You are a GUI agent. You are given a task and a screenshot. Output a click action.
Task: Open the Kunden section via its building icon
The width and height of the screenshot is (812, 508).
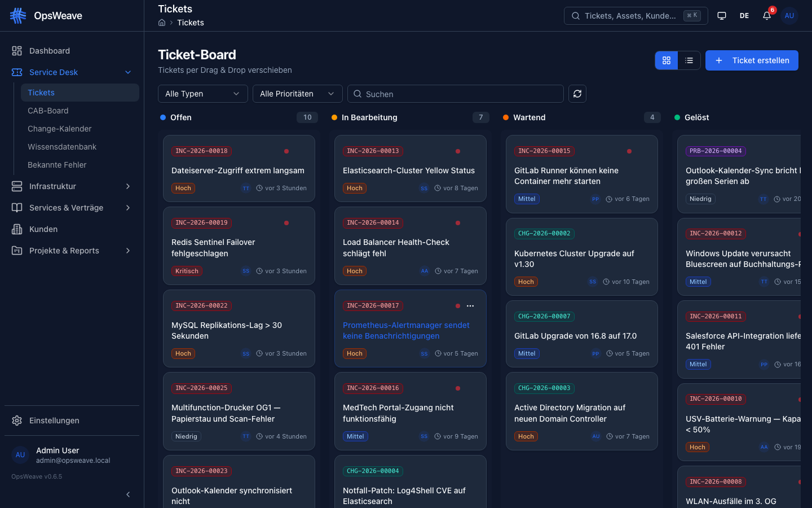[x=16, y=229]
